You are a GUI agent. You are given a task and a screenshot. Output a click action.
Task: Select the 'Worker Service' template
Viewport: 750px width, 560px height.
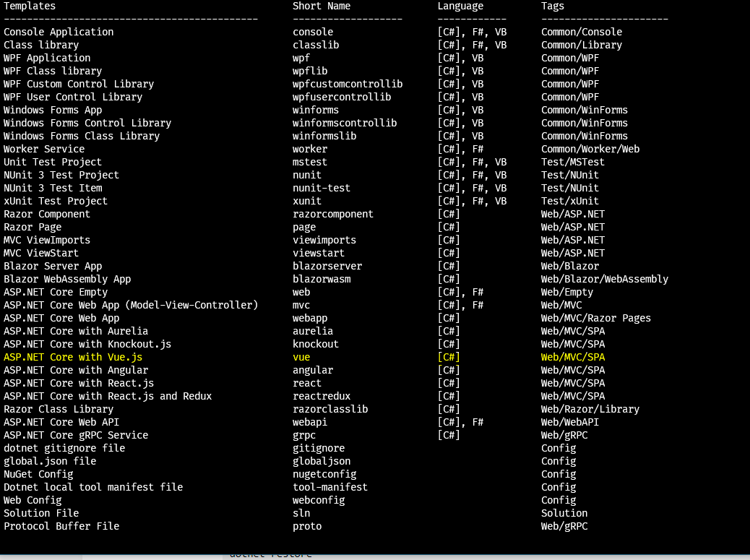pyautogui.click(x=44, y=149)
